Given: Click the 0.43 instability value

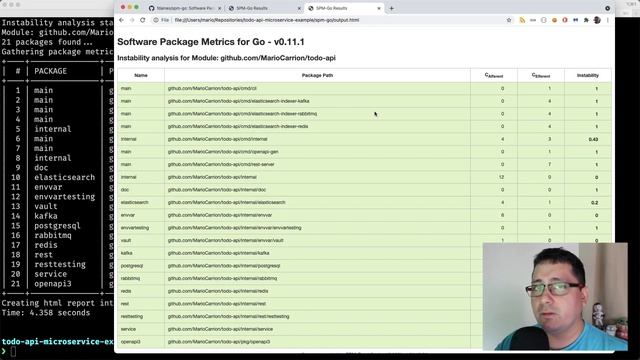Looking at the screenshot, I should point(593,139).
